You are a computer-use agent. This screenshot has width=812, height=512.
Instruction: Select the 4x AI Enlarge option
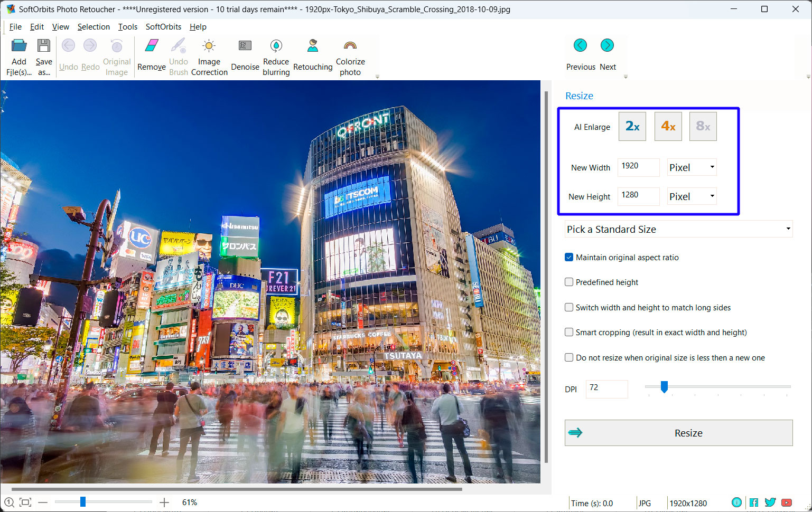pos(668,126)
